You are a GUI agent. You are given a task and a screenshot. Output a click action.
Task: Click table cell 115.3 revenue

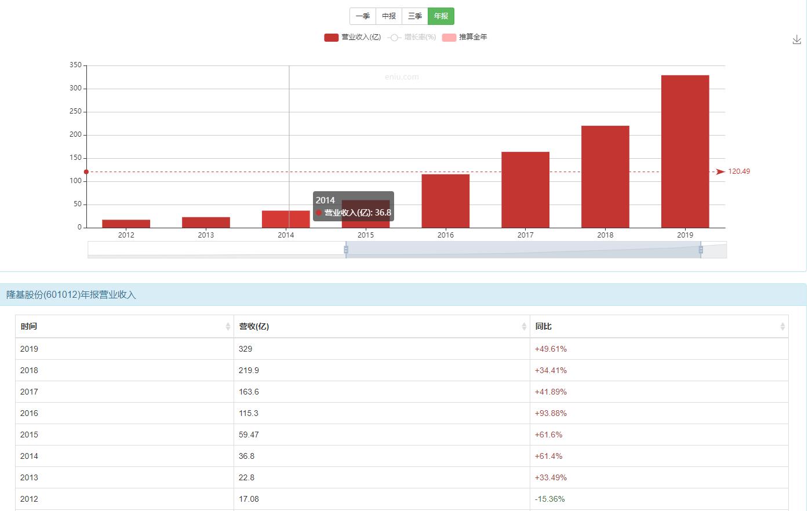[382, 413]
